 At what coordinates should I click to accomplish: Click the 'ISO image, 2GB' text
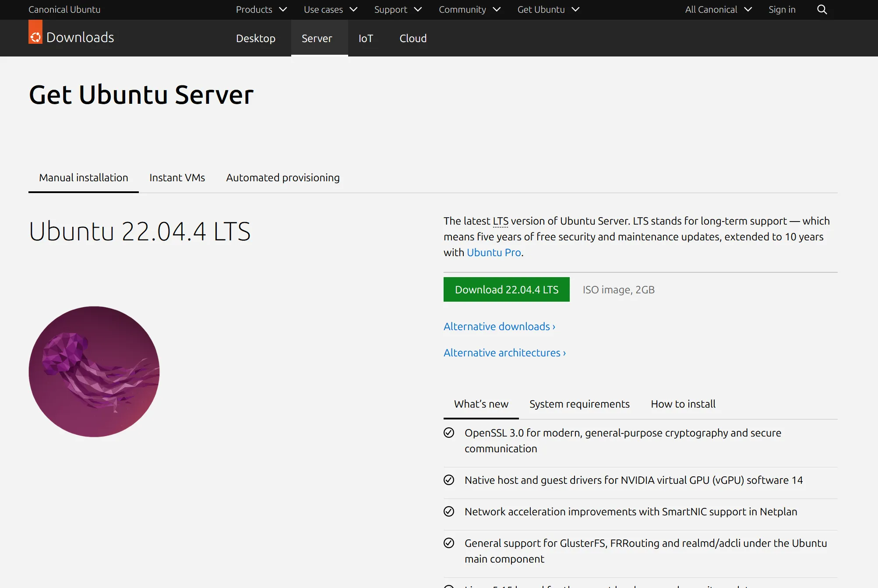[x=618, y=290]
